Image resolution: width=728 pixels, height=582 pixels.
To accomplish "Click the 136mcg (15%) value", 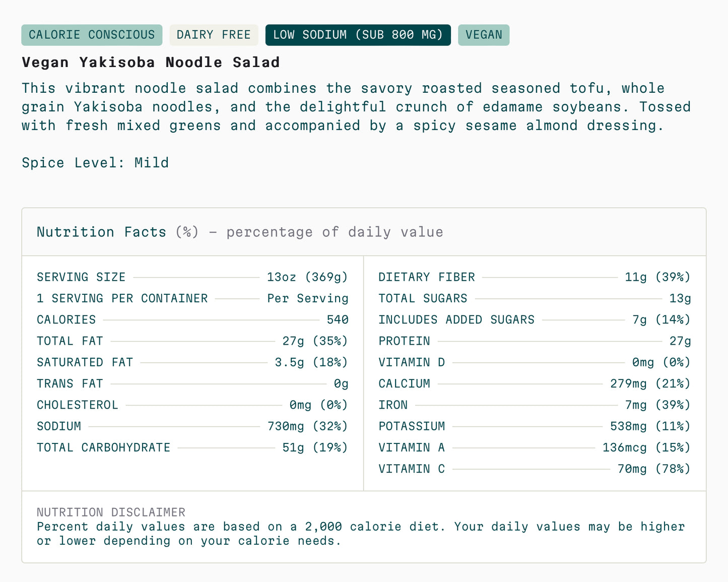I will (x=646, y=447).
